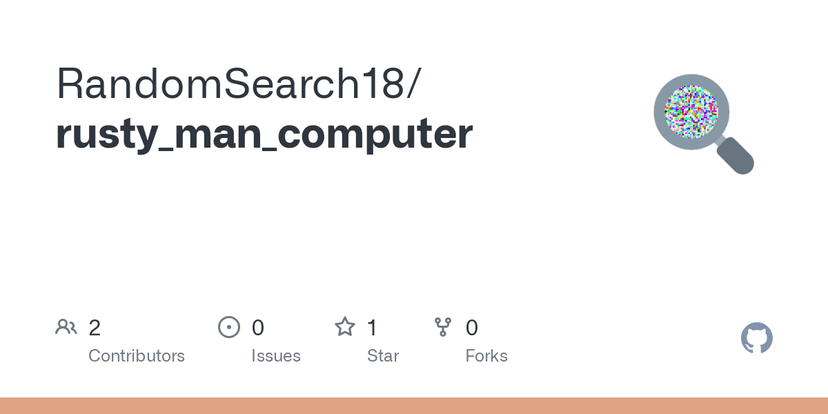Screen dimensions: 828x414
Task: Click the contributor count number 2
Action: point(95,327)
